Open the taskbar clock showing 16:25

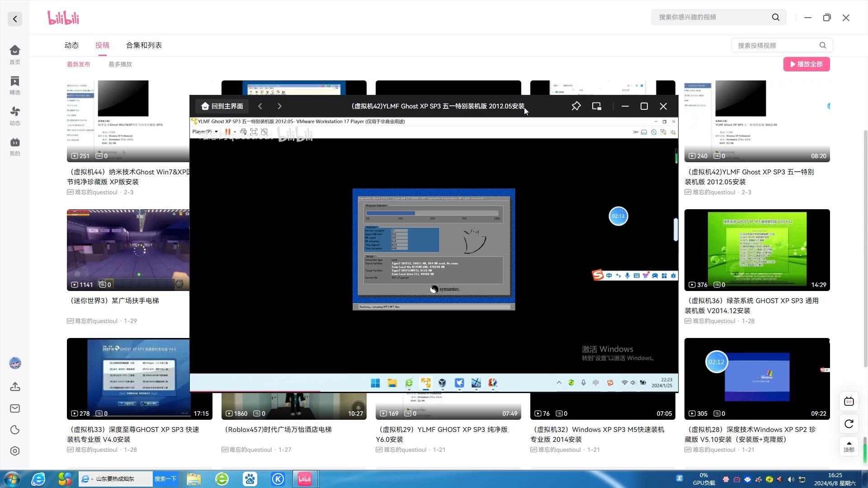pos(835,479)
